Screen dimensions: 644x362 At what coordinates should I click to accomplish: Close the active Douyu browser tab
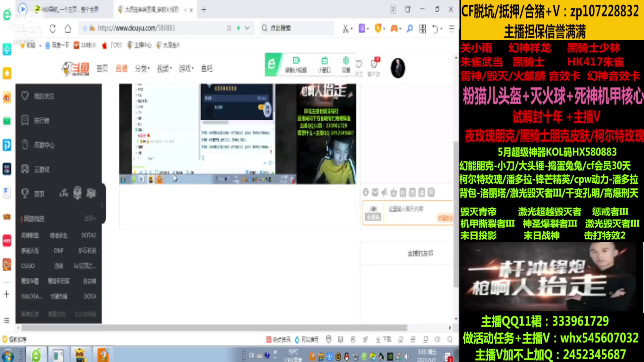[191, 10]
